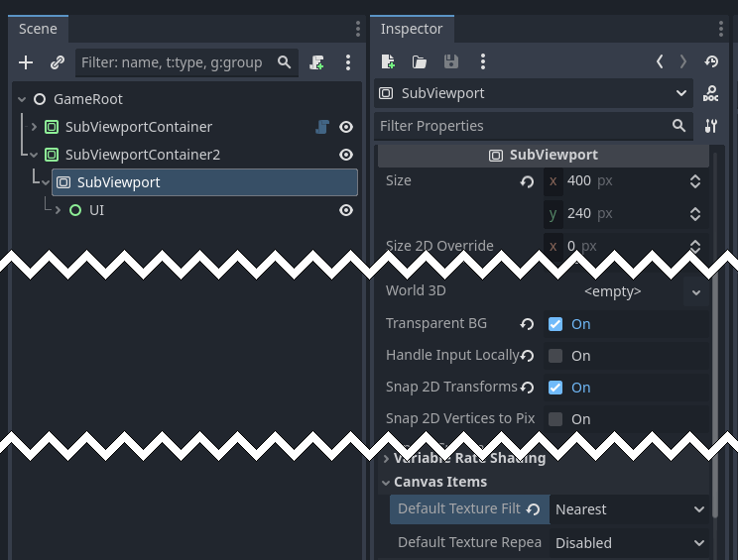Open Inspector property tools settings
738x560 pixels.
pos(710,126)
